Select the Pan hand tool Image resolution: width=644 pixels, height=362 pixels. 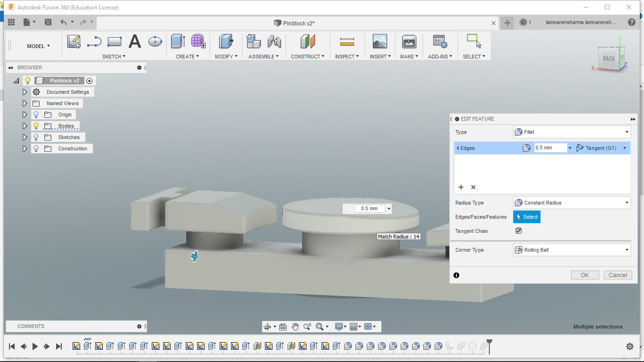(x=295, y=327)
